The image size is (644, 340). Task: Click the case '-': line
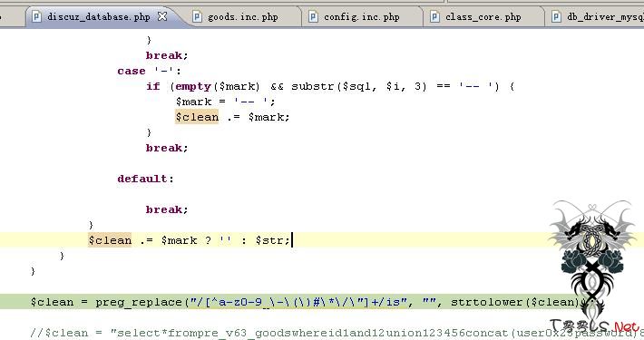coord(149,71)
